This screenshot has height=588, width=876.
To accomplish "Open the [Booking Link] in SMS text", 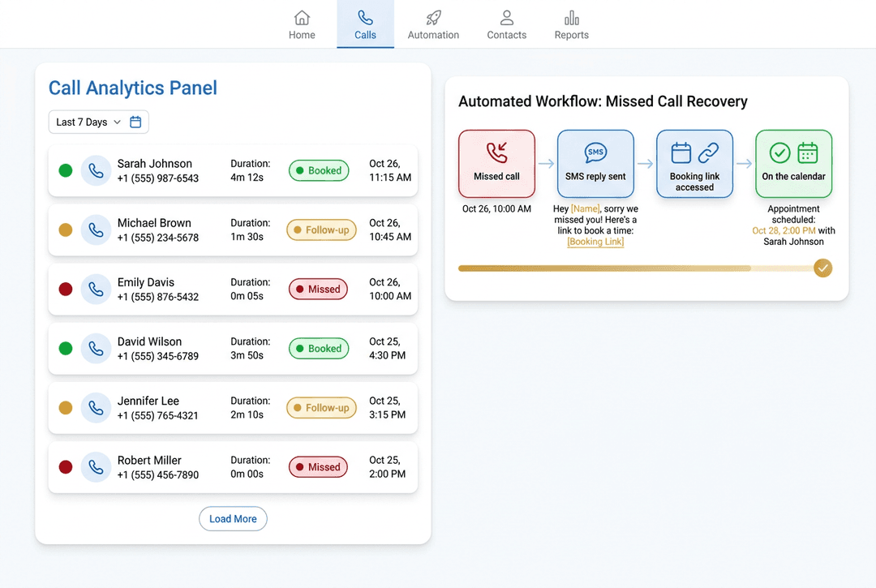I will point(595,242).
